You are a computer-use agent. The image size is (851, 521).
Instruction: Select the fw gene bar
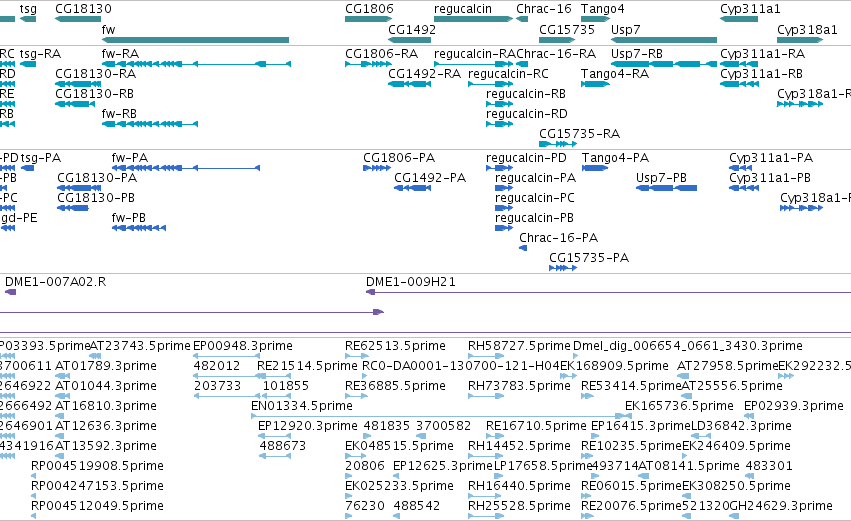195,40
